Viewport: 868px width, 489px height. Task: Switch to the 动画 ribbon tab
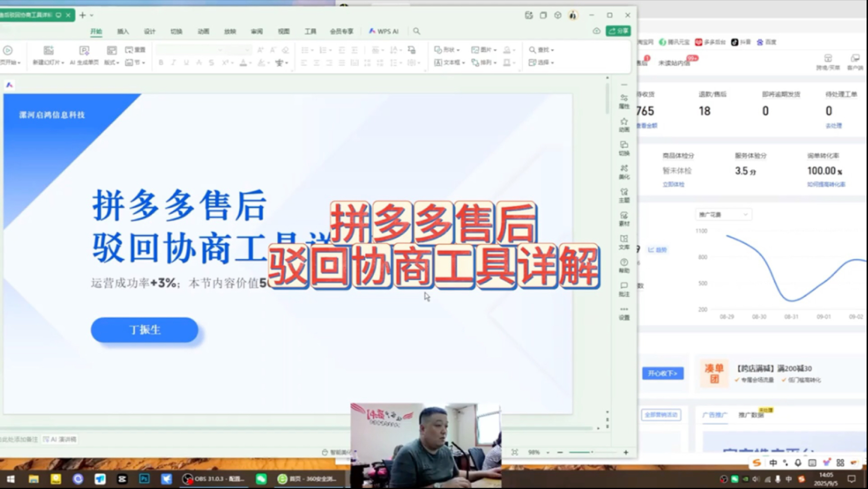(203, 31)
